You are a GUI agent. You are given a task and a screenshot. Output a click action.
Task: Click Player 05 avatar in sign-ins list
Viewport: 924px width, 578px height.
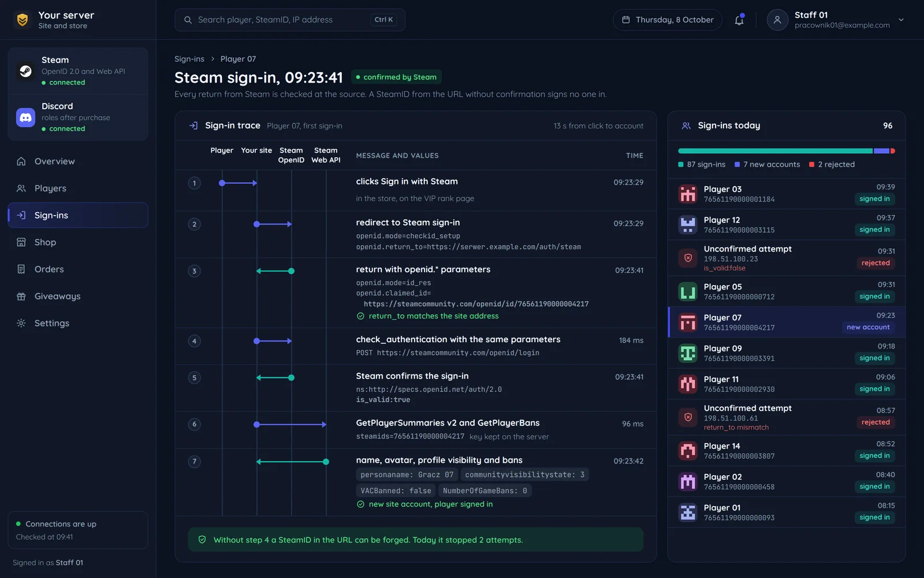688,291
